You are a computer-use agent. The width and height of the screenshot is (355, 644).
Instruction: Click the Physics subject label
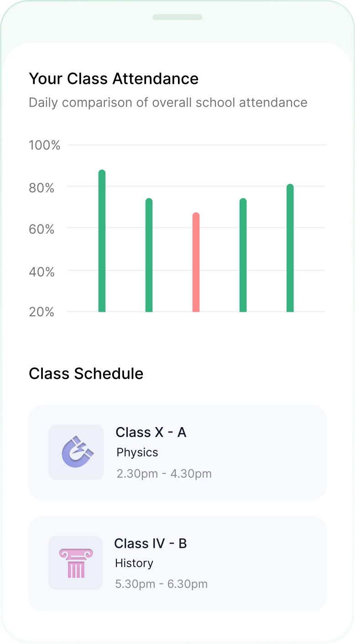tap(137, 453)
